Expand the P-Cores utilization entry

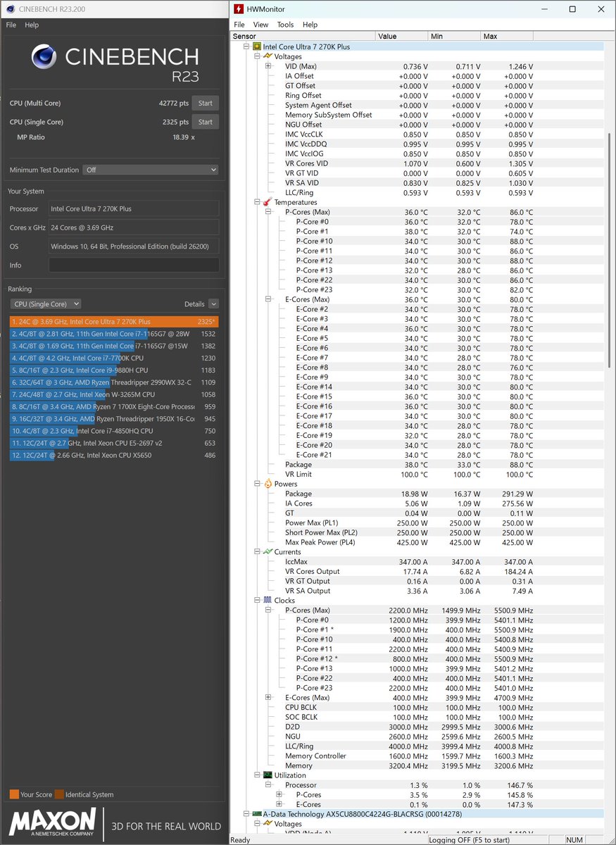pyautogui.click(x=279, y=795)
